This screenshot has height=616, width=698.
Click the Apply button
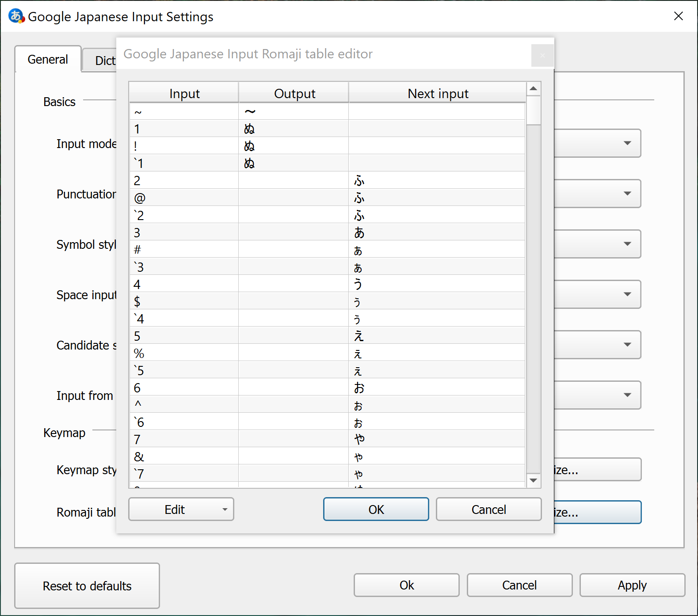[633, 585]
